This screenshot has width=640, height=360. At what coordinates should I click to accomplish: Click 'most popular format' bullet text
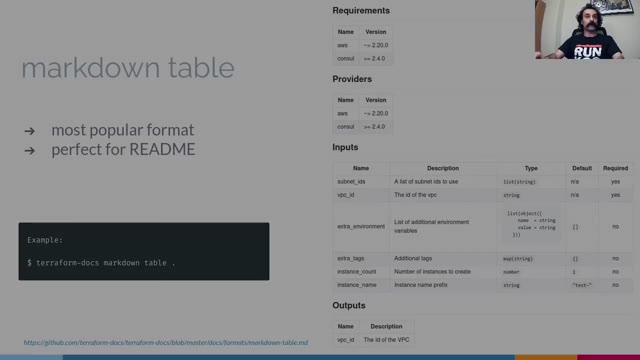[122, 130]
